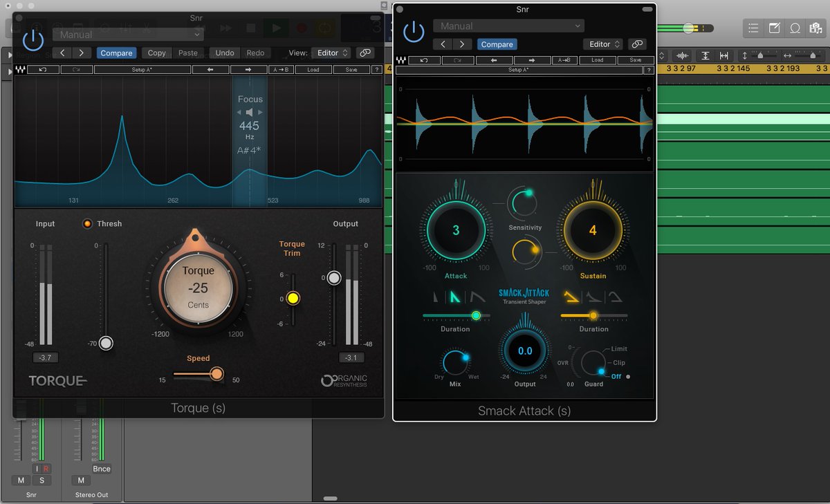830x504 pixels.
Task: Set Guard mode to Clip
Action: tap(618, 362)
